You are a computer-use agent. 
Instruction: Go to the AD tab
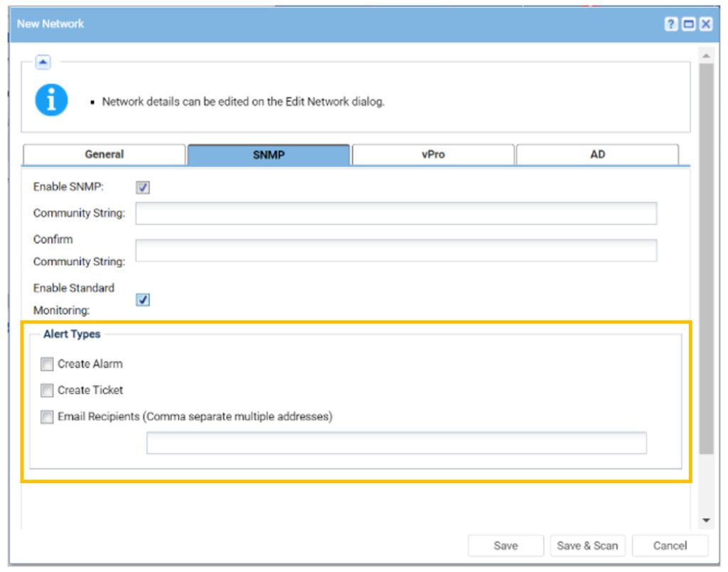(597, 154)
